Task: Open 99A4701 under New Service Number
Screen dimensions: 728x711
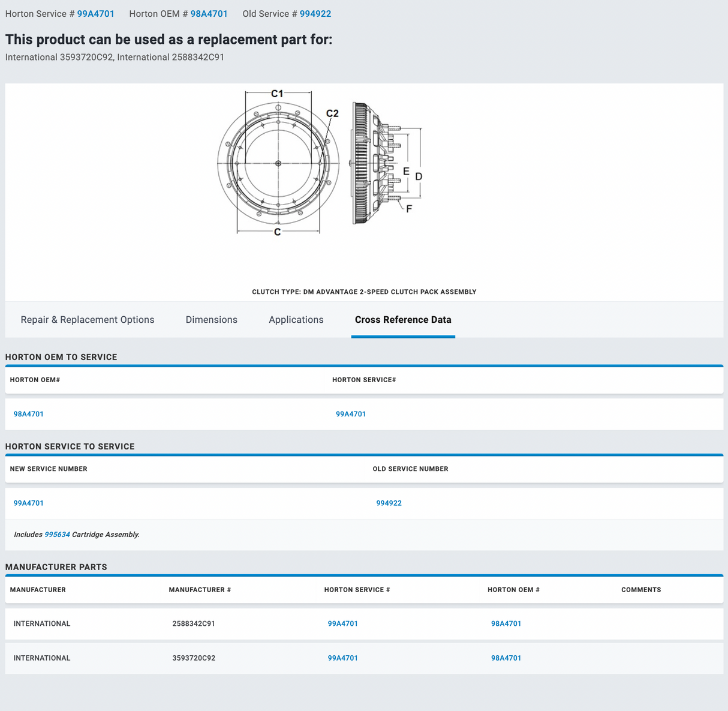Action: click(x=29, y=503)
